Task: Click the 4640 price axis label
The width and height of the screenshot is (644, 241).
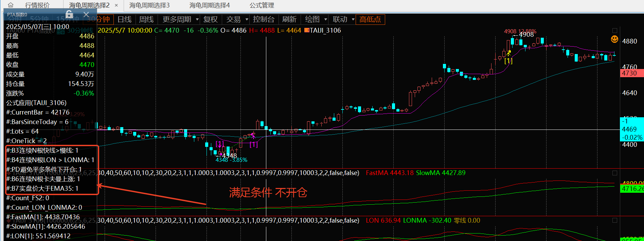Action: click(x=629, y=93)
